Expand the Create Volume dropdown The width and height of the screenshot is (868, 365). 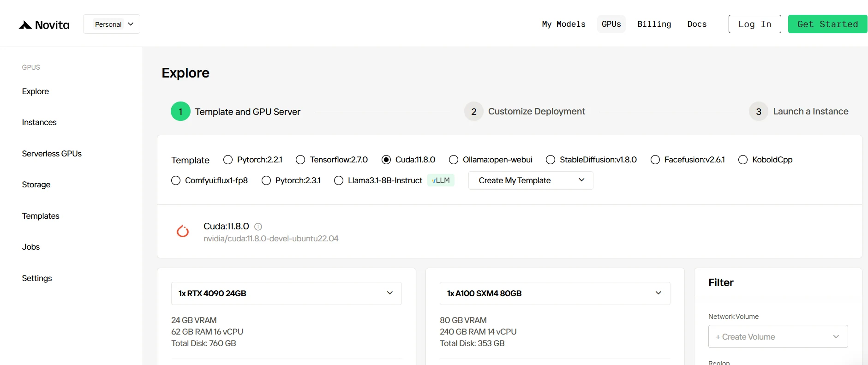tap(778, 336)
